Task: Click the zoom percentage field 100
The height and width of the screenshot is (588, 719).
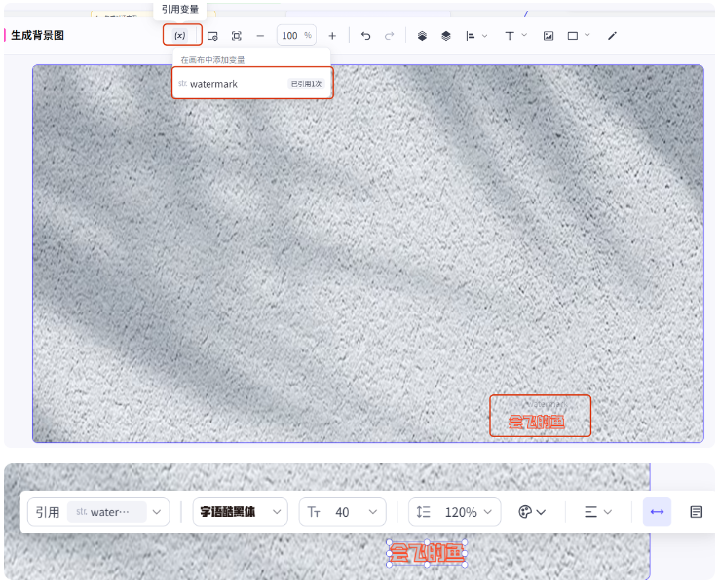Action: [x=296, y=35]
